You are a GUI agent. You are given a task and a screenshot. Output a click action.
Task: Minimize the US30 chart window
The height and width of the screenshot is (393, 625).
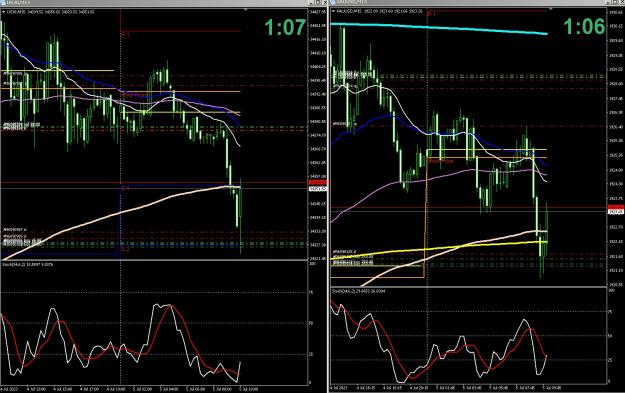[311, 2]
